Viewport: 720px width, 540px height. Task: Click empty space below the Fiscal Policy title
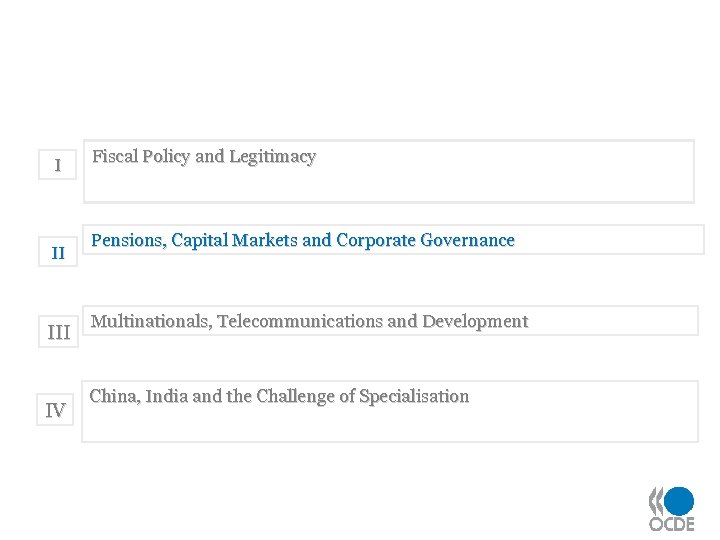[x=388, y=185]
